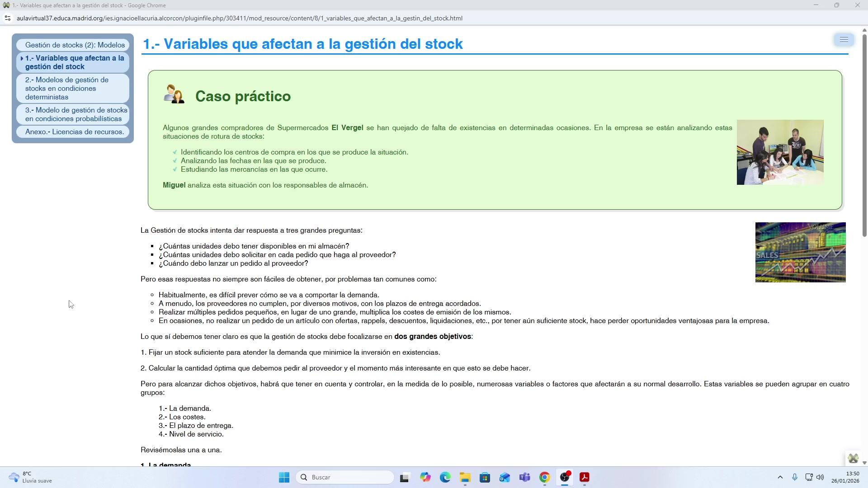Screen dimensions: 868x488
Task: Open Gestión de stocks (2): Modelos link
Action: coord(75,45)
